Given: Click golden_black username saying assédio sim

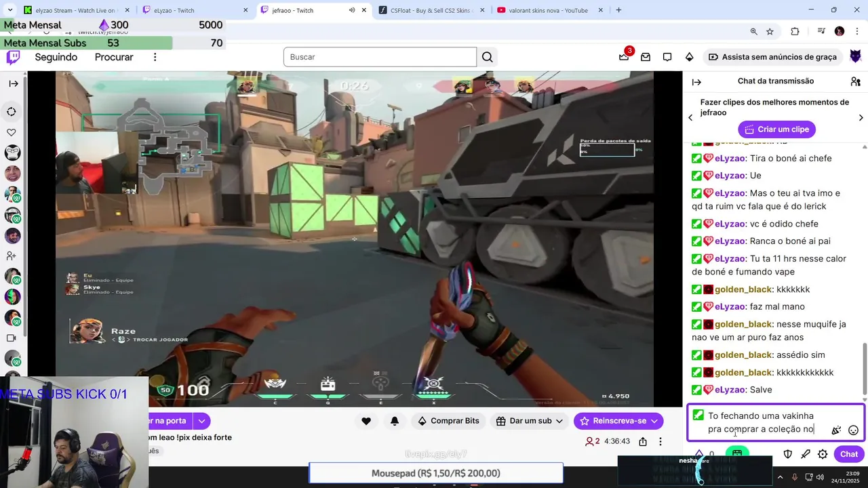Looking at the screenshot, I should (743, 355).
